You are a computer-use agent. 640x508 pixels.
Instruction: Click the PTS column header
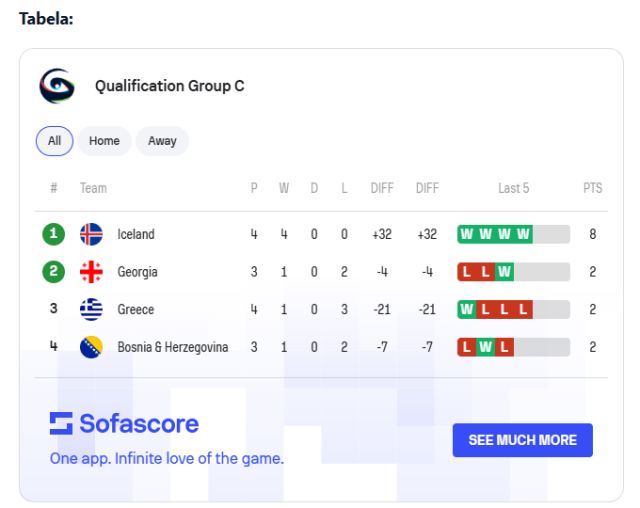(x=592, y=188)
